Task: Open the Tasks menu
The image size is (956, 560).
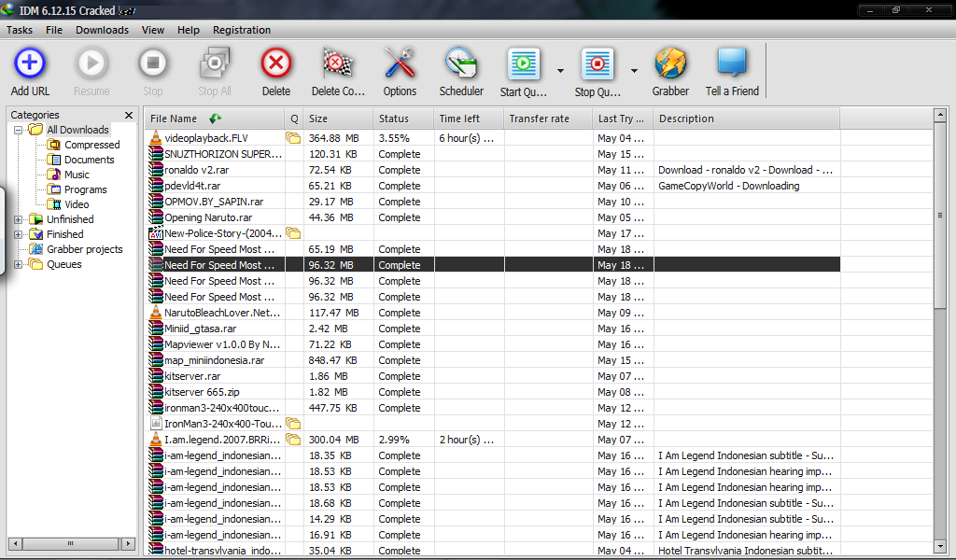Action: [20, 30]
